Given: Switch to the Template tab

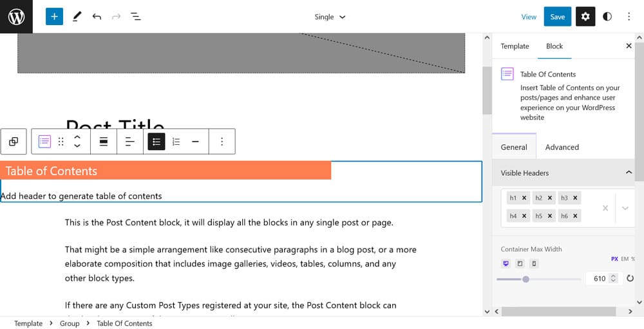Looking at the screenshot, I should click(x=515, y=46).
